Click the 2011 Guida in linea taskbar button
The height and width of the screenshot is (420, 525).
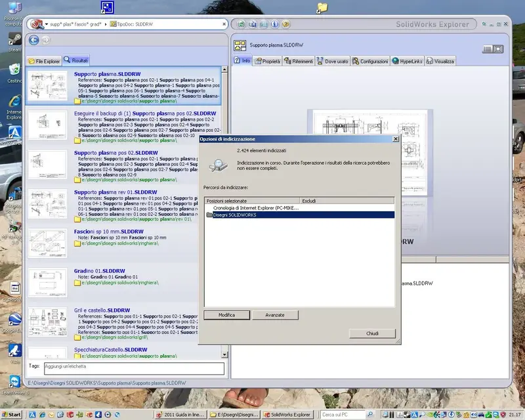pyautogui.click(x=181, y=415)
